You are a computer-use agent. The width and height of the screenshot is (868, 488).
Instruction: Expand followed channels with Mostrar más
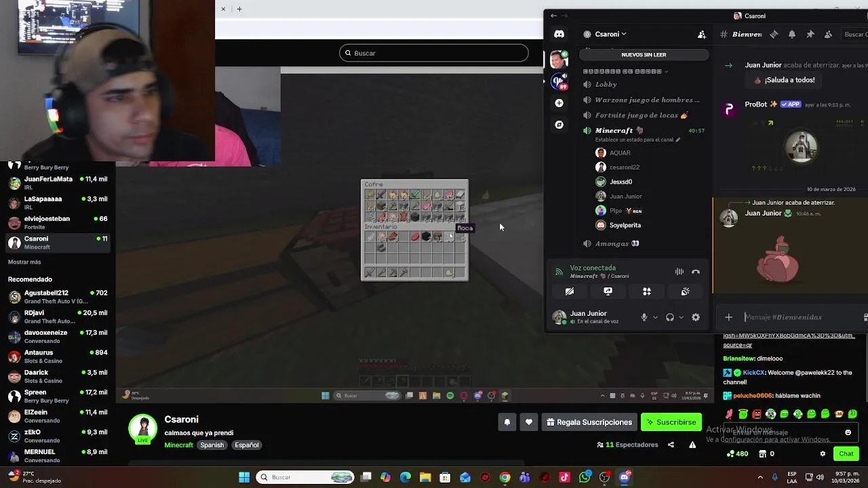click(24, 262)
